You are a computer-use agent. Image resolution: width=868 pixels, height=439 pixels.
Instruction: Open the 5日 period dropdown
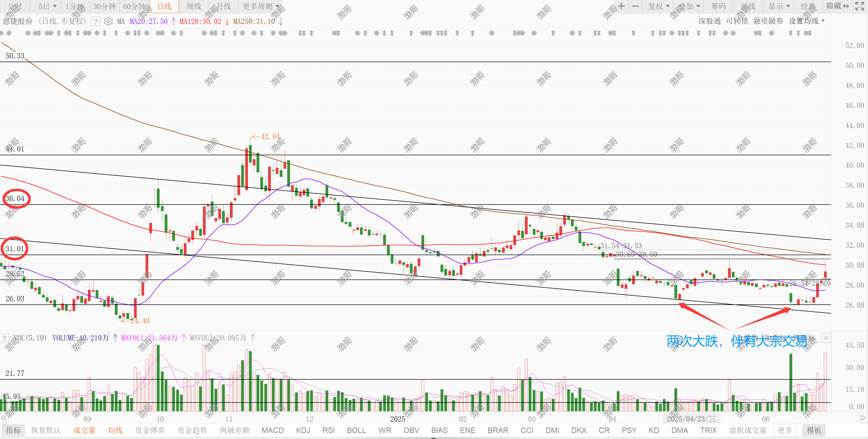47,6
